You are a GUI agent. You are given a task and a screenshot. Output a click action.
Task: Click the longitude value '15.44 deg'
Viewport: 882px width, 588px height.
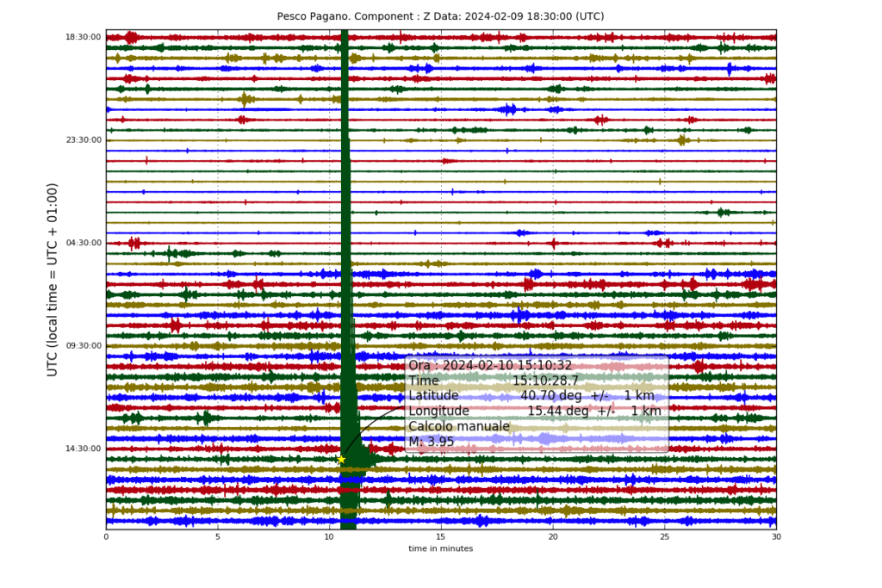(x=558, y=411)
